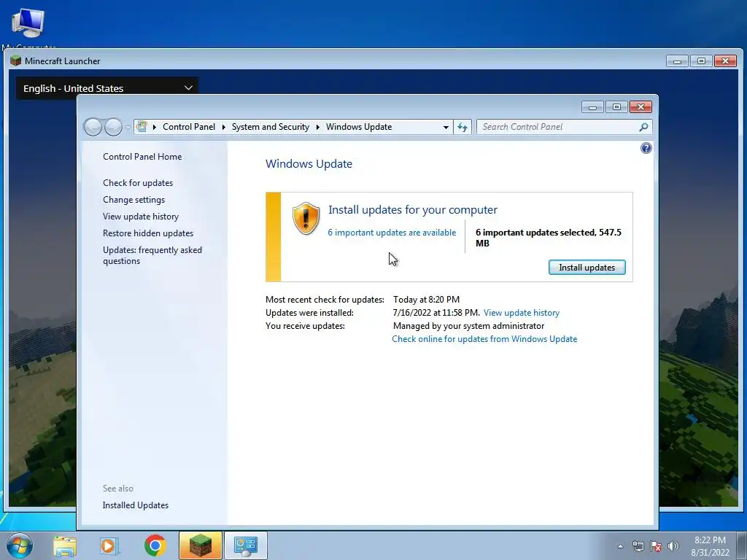Screen dimensions: 747x560
Task: Click the yellow shield warning icon
Action: point(306,218)
